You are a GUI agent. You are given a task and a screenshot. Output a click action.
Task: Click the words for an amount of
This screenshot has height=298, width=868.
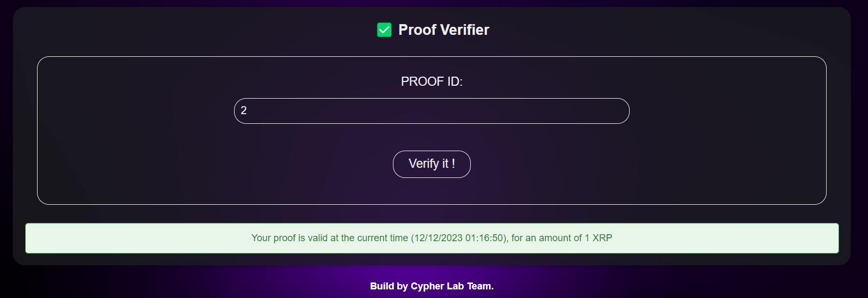point(546,238)
